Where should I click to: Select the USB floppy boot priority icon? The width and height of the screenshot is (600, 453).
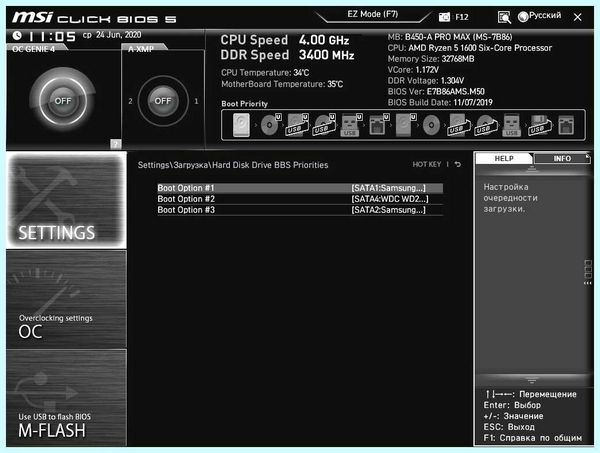tap(539, 125)
